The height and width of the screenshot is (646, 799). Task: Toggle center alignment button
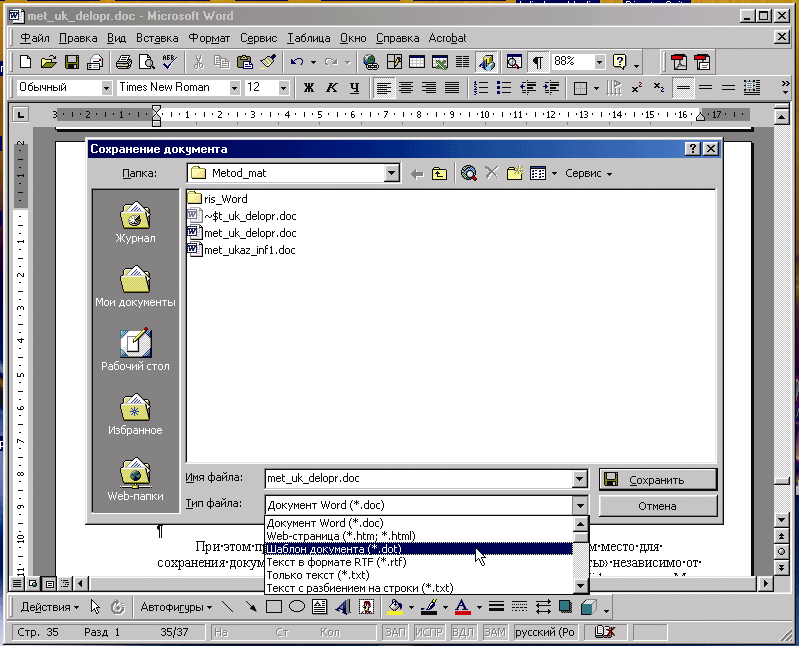point(406,88)
